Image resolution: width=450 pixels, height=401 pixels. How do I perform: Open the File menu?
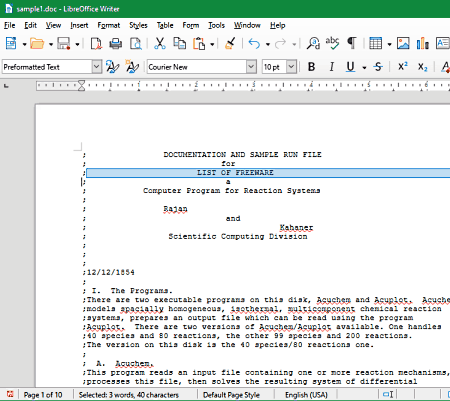pyautogui.click(x=9, y=25)
